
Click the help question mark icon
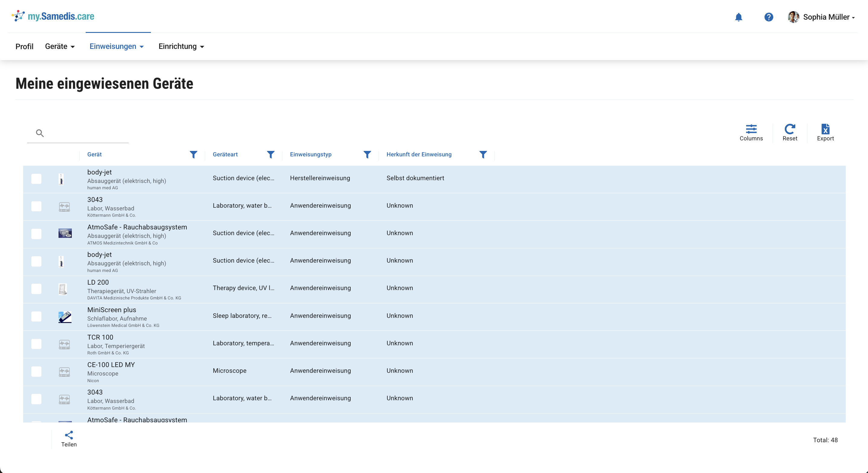[768, 17]
